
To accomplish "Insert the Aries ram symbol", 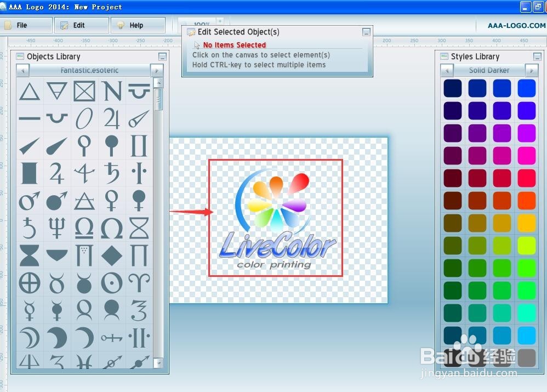I will point(139,283).
